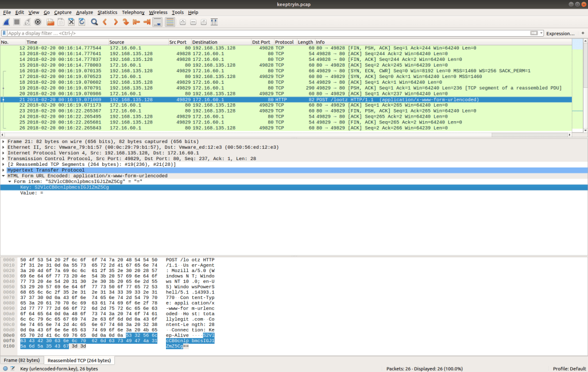The width and height of the screenshot is (588, 372).
Task: Expand the Transmission Control Protocol tree row
Action: 3,158
